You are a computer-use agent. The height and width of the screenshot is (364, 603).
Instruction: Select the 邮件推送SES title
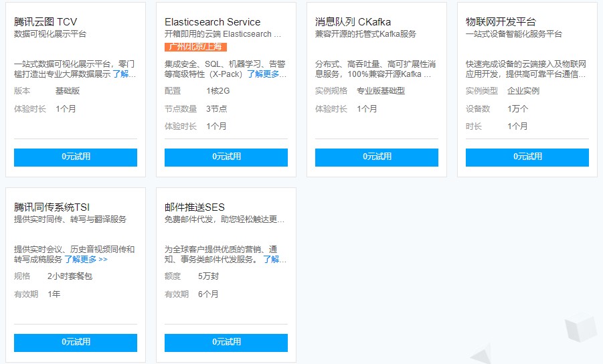pos(195,207)
